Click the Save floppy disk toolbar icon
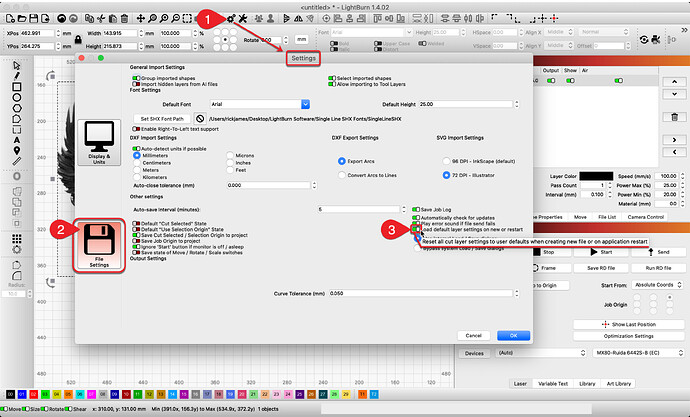 (33, 18)
